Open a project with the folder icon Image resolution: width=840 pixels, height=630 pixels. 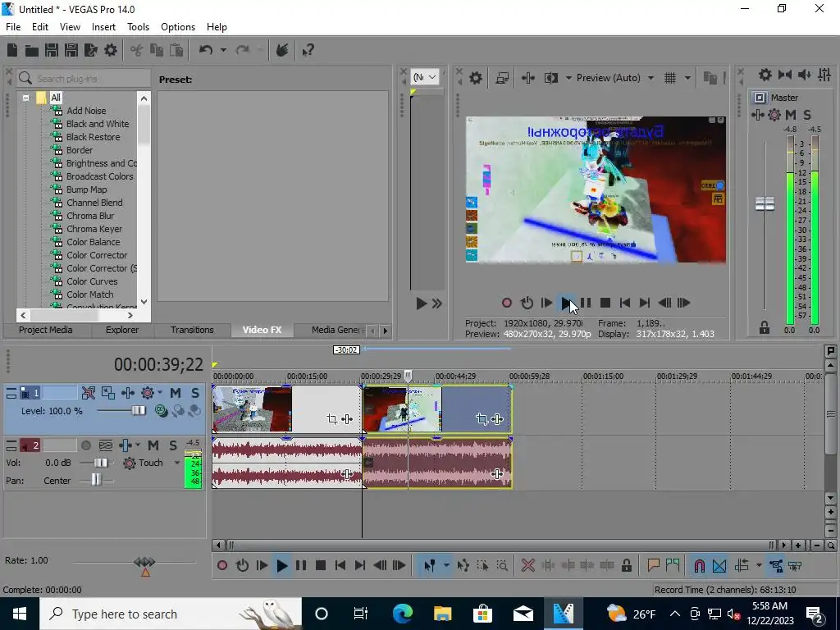(32, 50)
